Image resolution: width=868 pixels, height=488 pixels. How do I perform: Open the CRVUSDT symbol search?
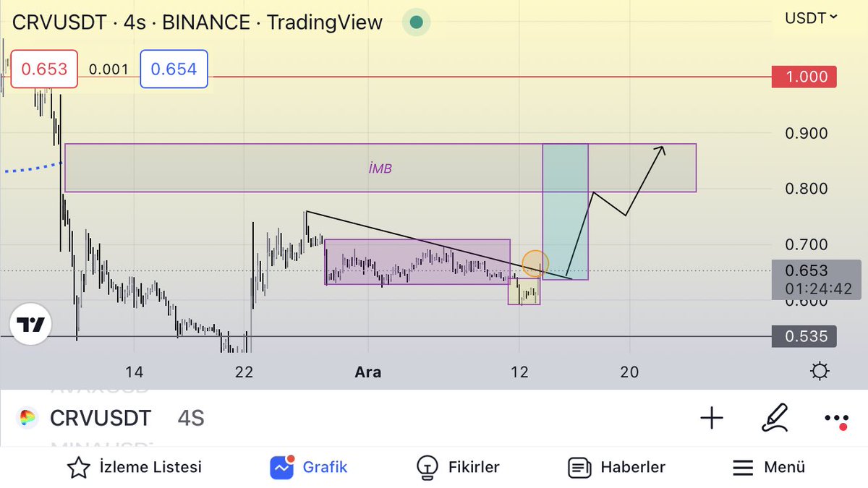(x=101, y=418)
